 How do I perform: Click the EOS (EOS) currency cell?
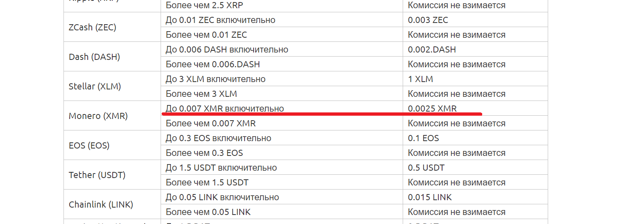coord(89,145)
